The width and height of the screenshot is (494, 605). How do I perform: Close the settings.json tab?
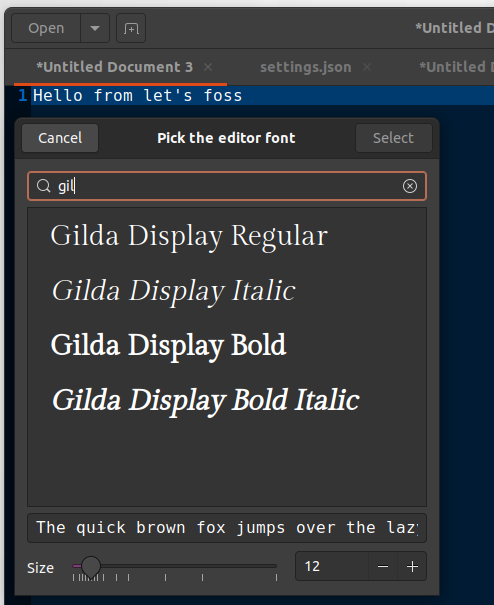[x=367, y=67]
